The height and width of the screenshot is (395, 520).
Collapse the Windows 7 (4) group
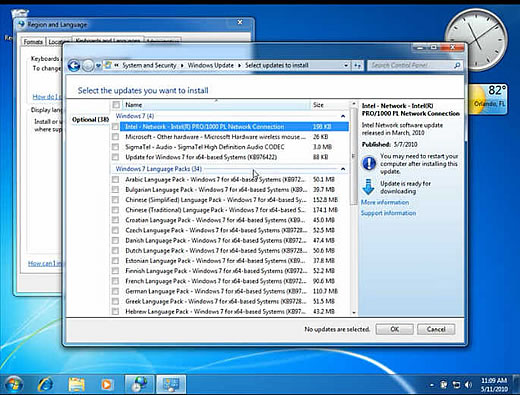[343, 116]
